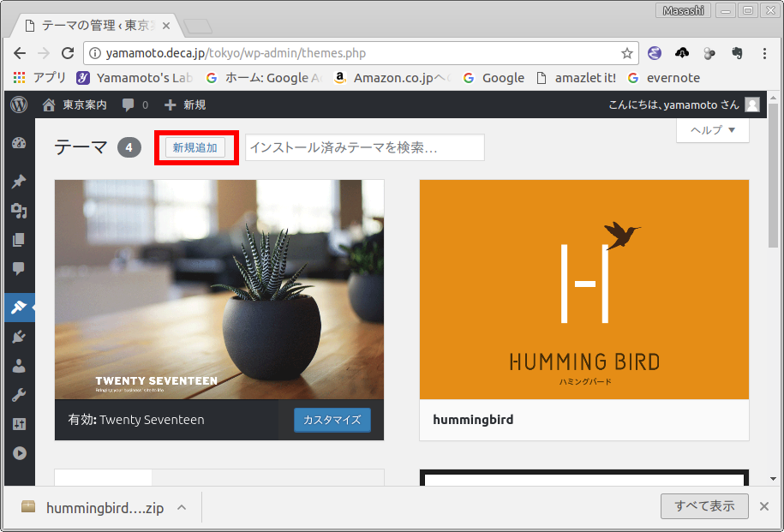
Task: Open the WordPress logo menu
Action: (x=19, y=105)
